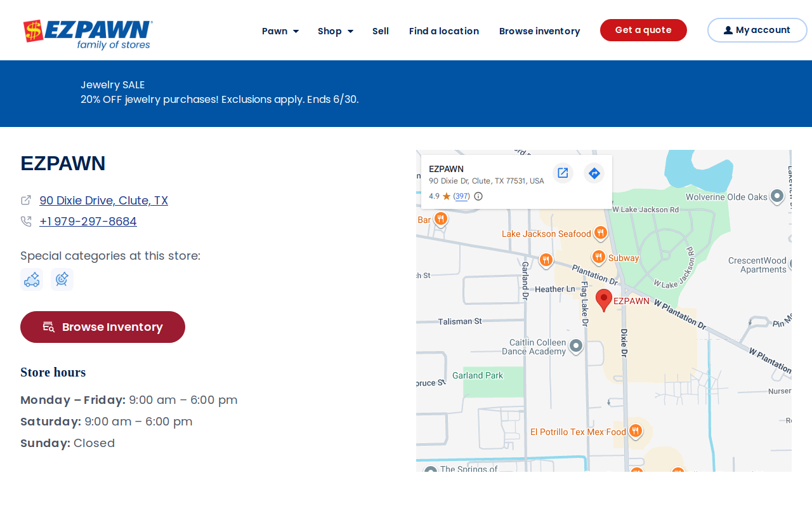Click the blue directions arrow icon
The width and height of the screenshot is (812, 508).
[x=594, y=173]
